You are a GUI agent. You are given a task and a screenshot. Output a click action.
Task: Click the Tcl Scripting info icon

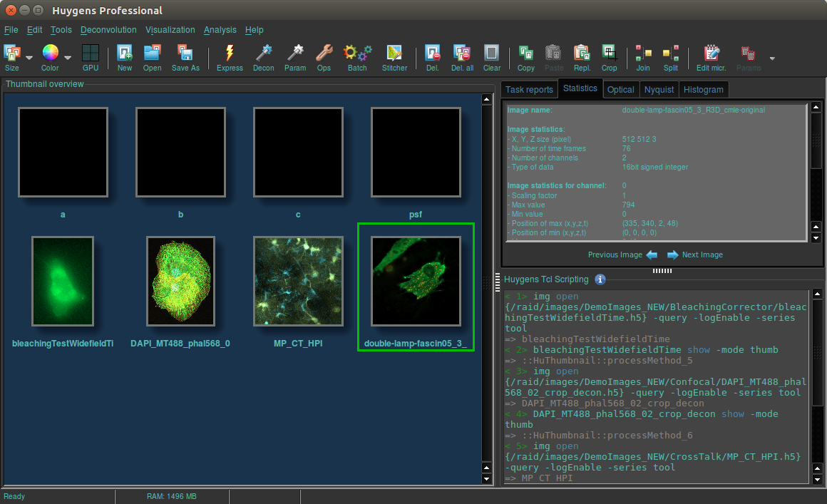(600, 279)
